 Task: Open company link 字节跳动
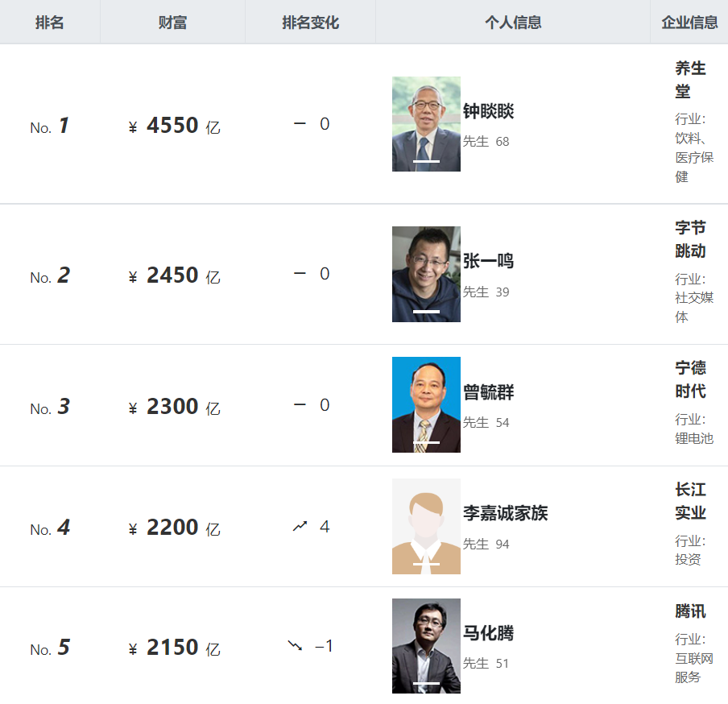pyautogui.click(x=690, y=239)
